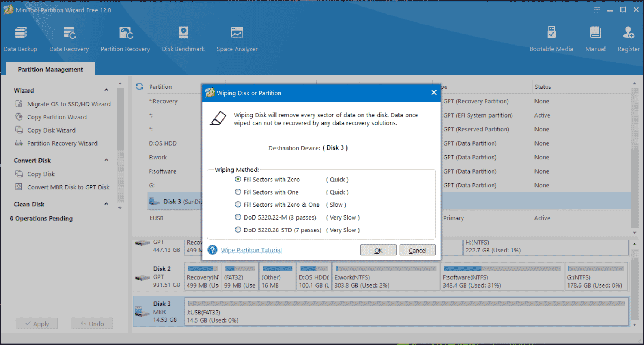Select Fill Sectors with Zero & One
Viewport: 644px width, 345px height.
click(x=238, y=205)
